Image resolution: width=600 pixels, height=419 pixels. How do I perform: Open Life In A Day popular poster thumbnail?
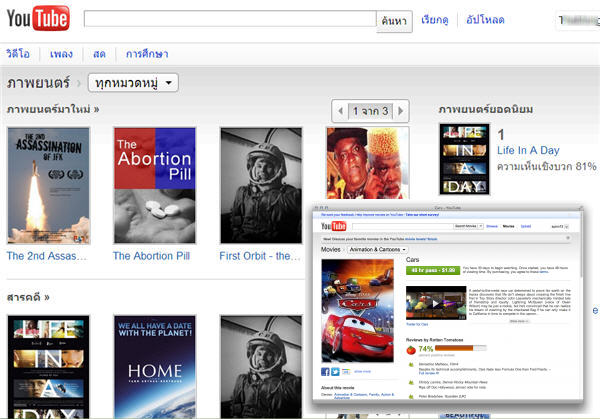coord(465,159)
